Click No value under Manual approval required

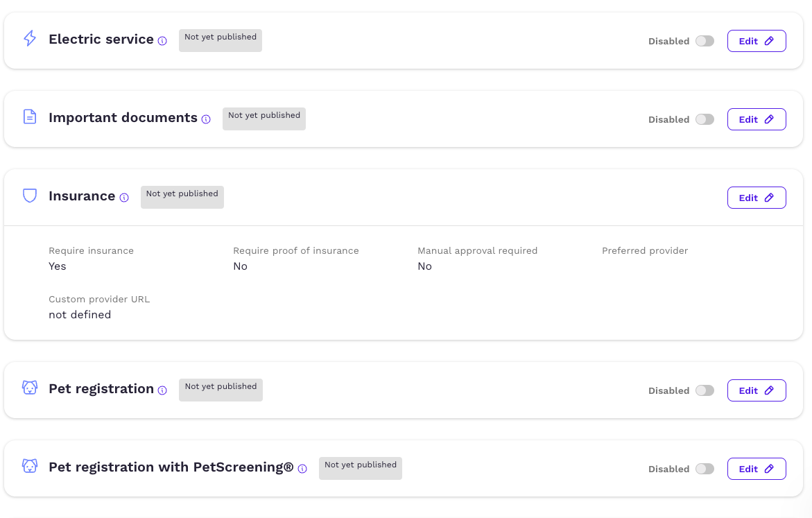pos(424,266)
